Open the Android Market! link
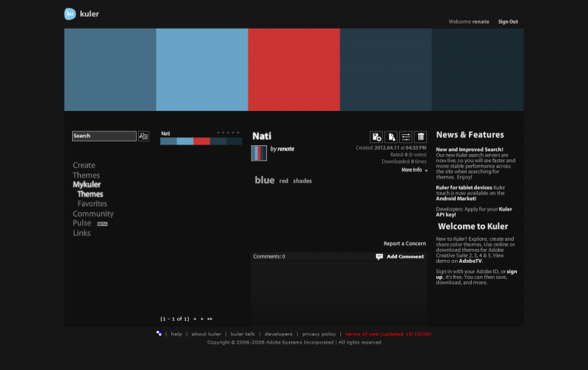This screenshot has height=370, width=588. tap(456, 199)
